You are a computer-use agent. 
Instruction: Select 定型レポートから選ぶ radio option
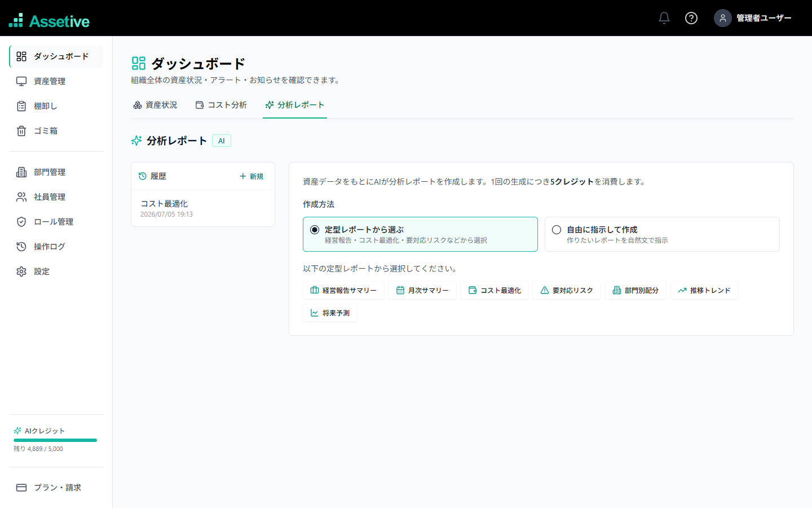pyautogui.click(x=420, y=234)
